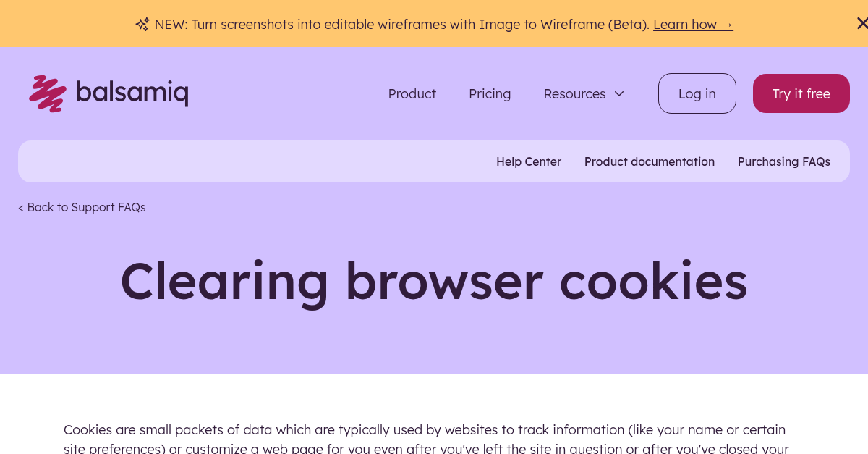This screenshot has height=454, width=868.
Task: Click the Clearing browser cookies heading
Action: coord(434,281)
